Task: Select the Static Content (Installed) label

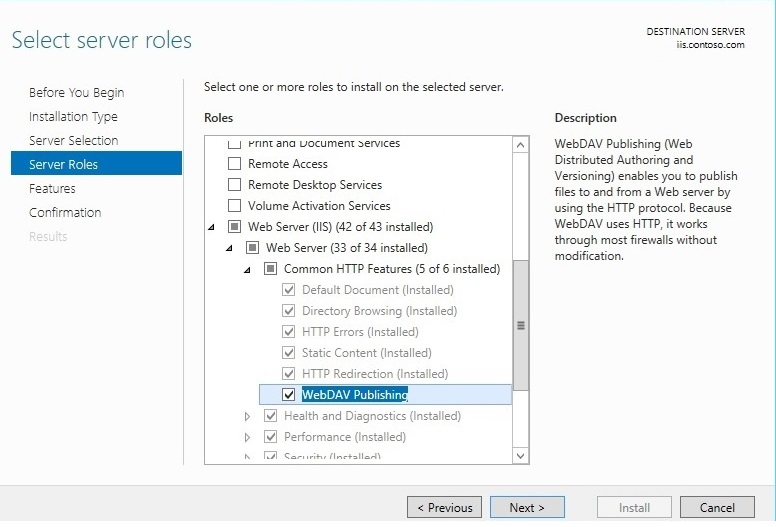Action: click(367, 353)
